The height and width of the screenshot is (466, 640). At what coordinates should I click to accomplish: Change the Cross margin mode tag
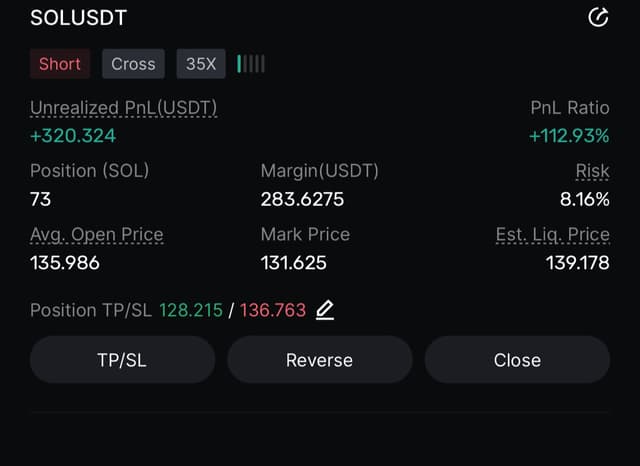click(x=133, y=64)
